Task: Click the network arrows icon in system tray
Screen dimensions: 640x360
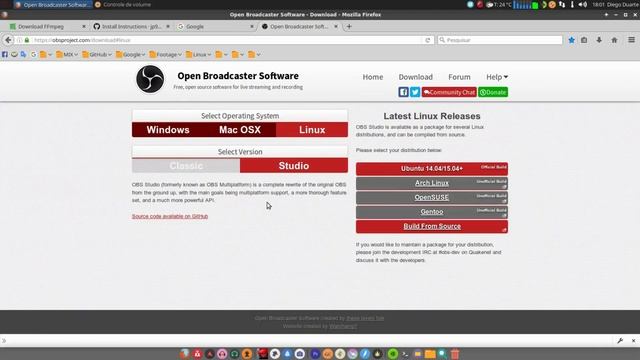Action: 562,4
